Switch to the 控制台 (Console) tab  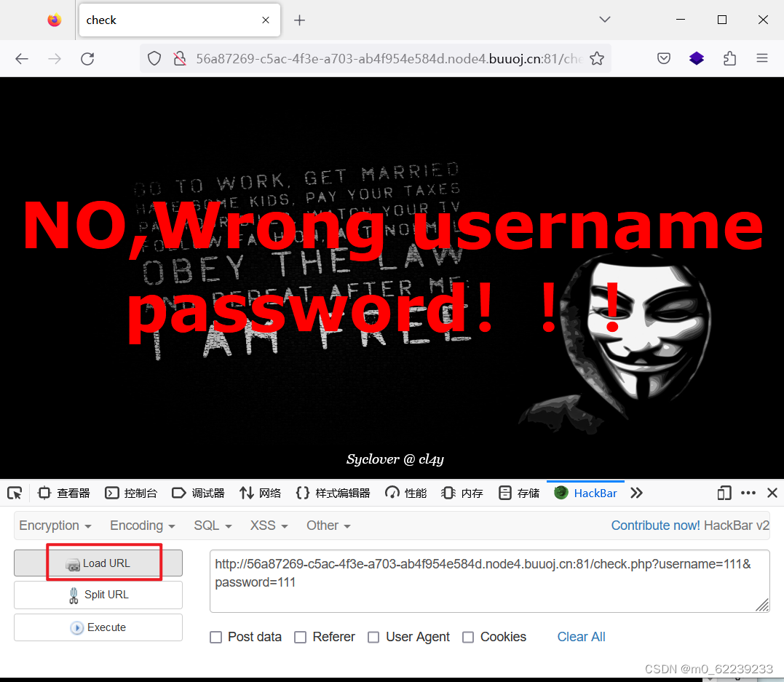pos(131,493)
